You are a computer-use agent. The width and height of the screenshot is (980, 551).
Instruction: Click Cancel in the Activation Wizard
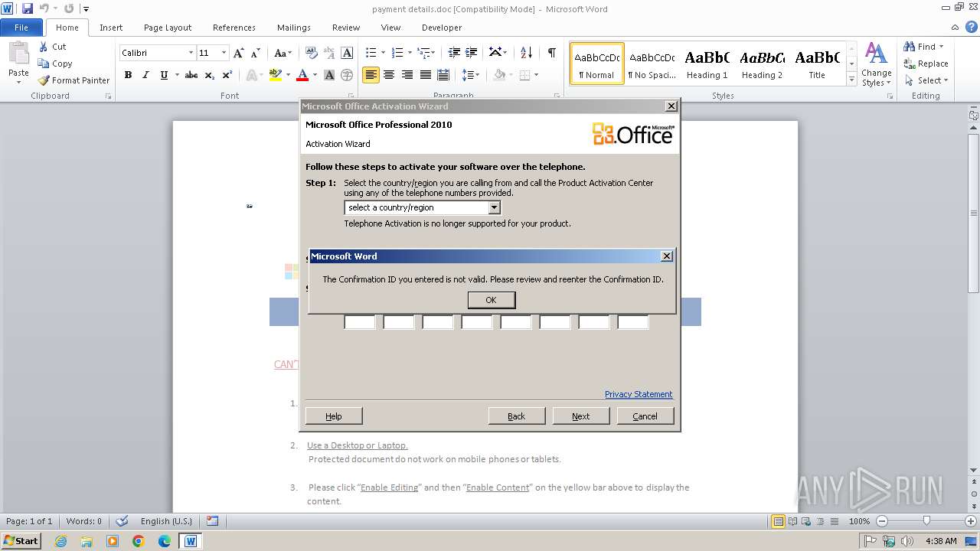645,416
